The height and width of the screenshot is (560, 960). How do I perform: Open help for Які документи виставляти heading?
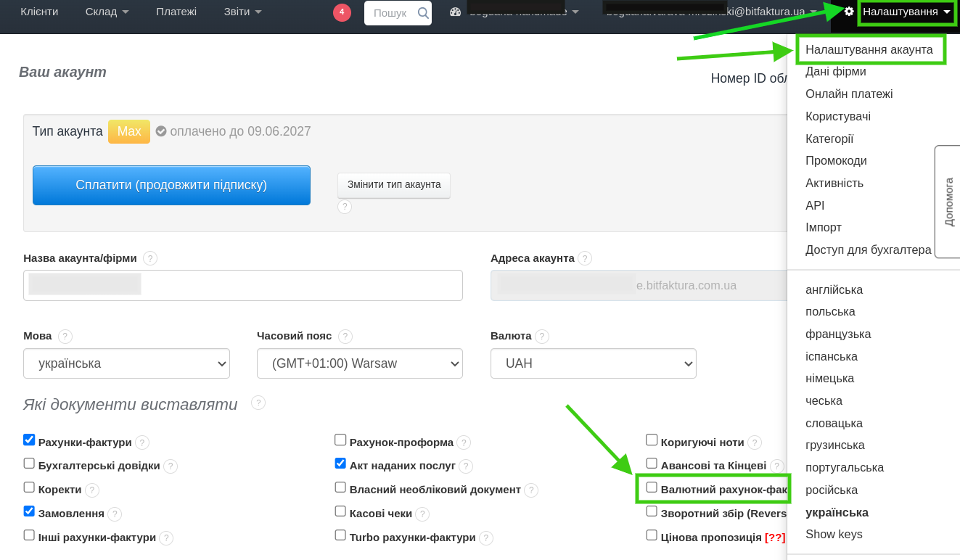click(258, 403)
